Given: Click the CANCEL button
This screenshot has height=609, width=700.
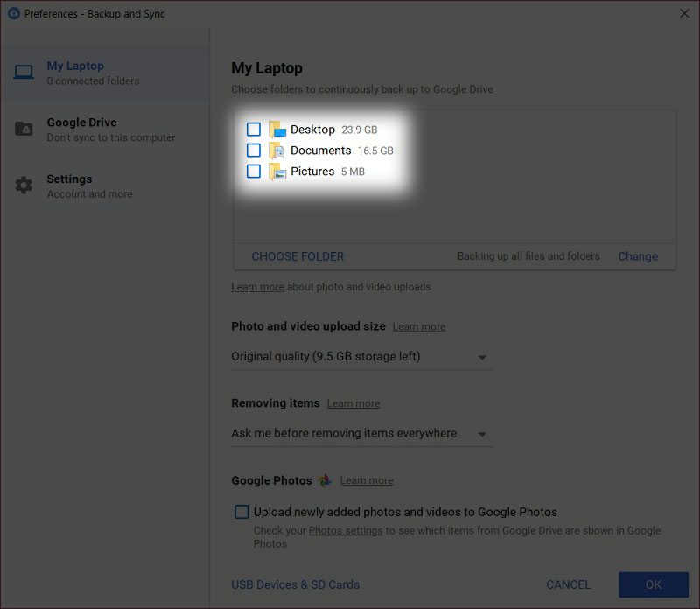Looking at the screenshot, I should [568, 584].
